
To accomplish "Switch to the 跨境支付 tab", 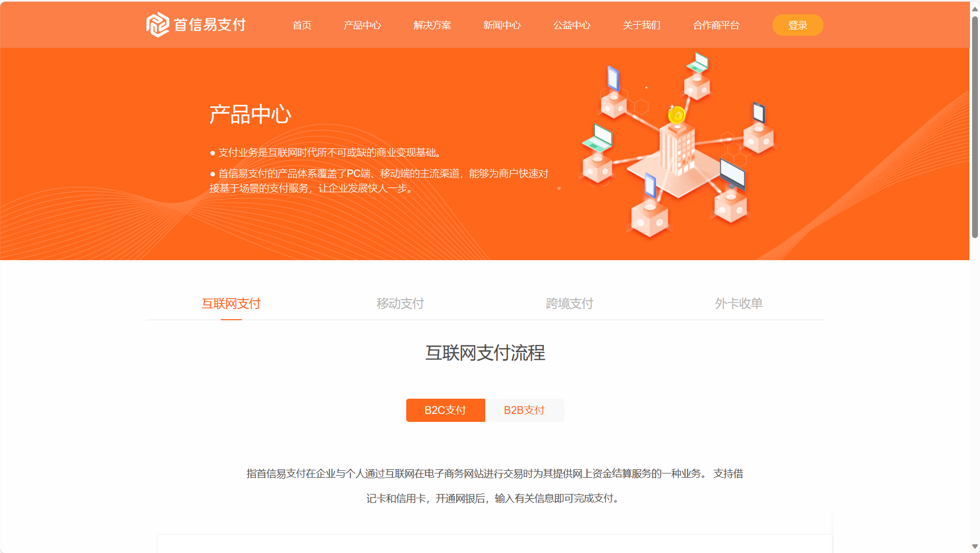I will pyautogui.click(x=570, y=303).
